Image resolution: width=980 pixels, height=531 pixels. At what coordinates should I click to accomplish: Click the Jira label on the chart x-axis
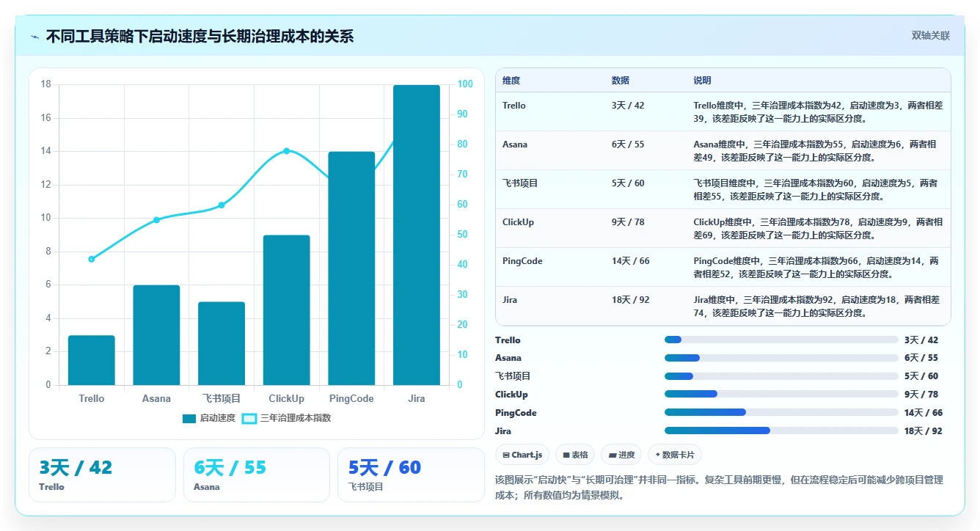click(417, 399)
